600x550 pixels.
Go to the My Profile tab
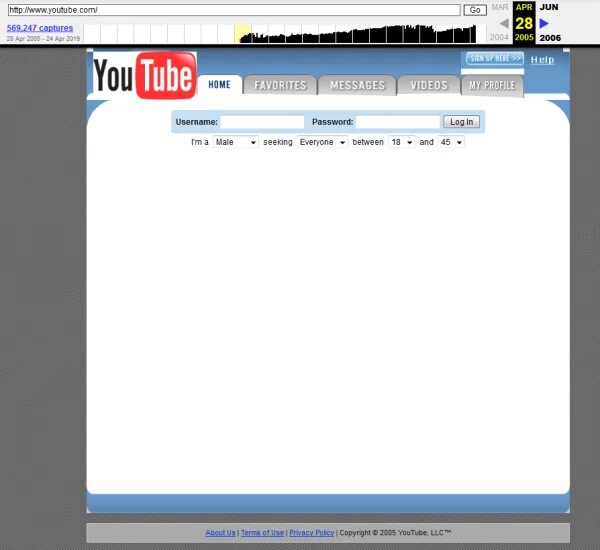point(492,85)
